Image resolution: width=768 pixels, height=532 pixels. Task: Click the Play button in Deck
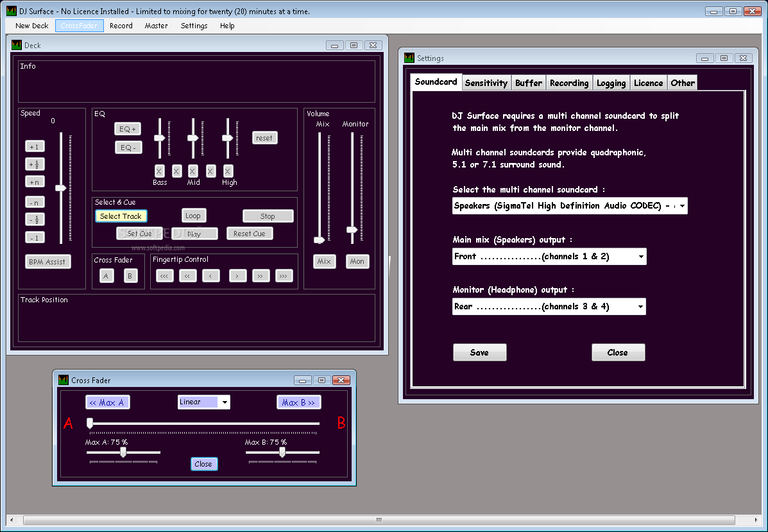coord(194,234)
